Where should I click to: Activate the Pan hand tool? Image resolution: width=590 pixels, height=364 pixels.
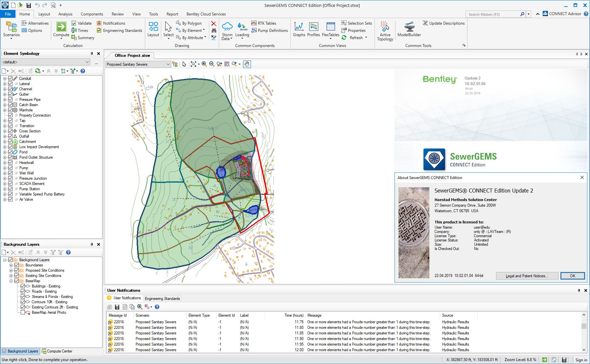coord(247,64)
